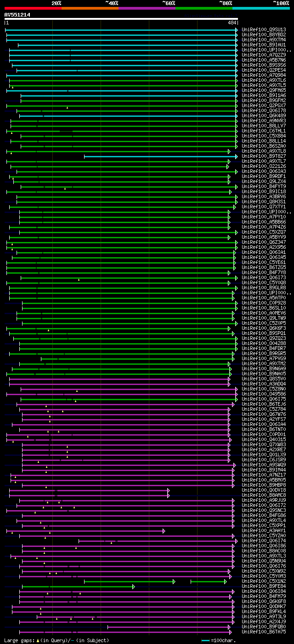Open hit UniRef100_Q9SU13

(264, 29)
